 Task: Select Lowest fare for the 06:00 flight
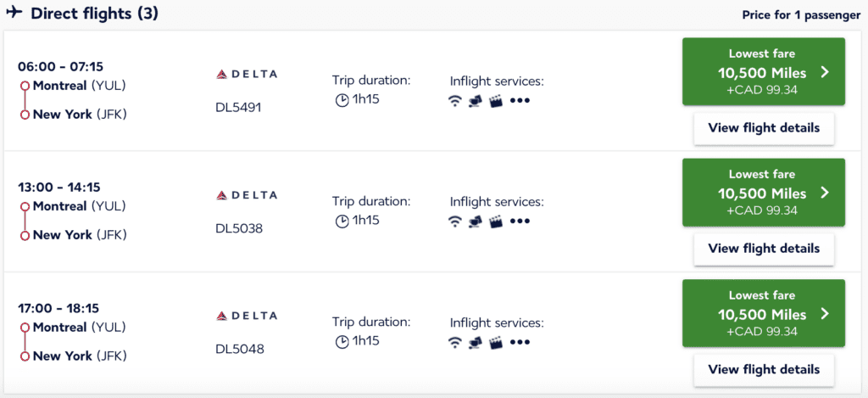(763, 71)
